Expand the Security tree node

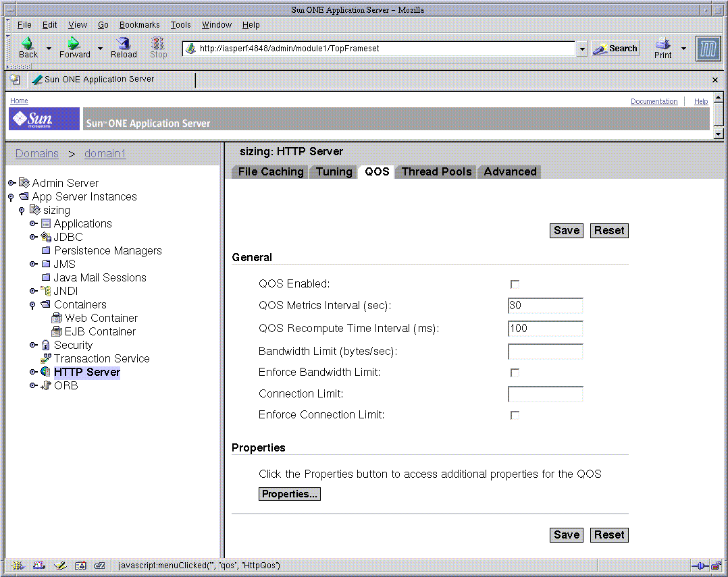tap(34, 345)
